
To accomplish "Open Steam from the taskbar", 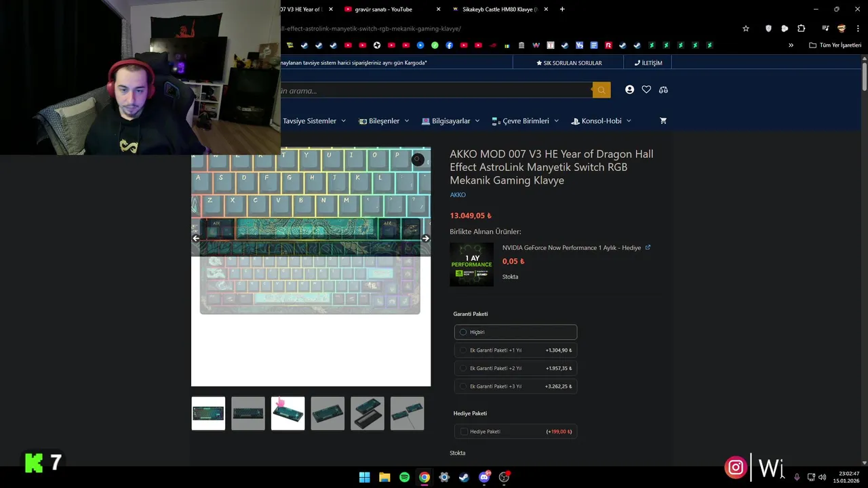I will [x=464, y=477].
